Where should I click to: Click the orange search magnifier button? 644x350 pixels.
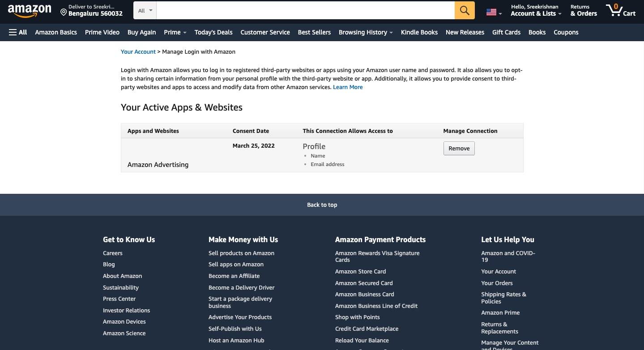[465, 10]
